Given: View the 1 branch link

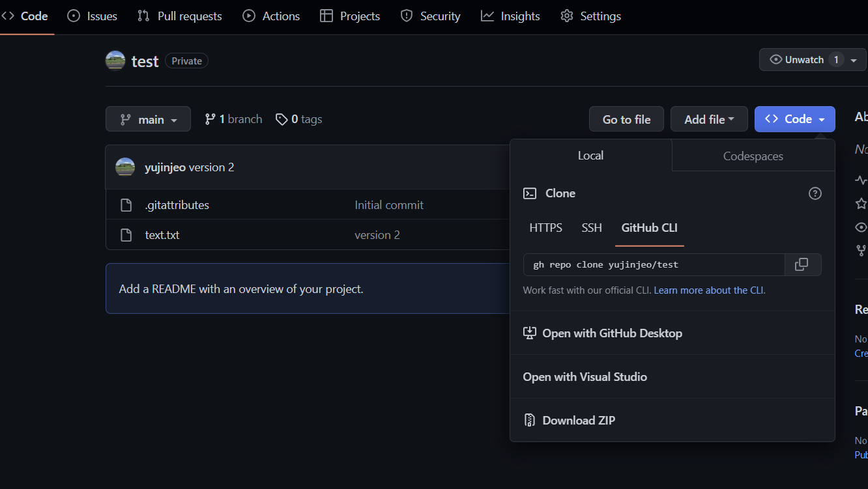Looking at the screenshot, I should 233,119.
